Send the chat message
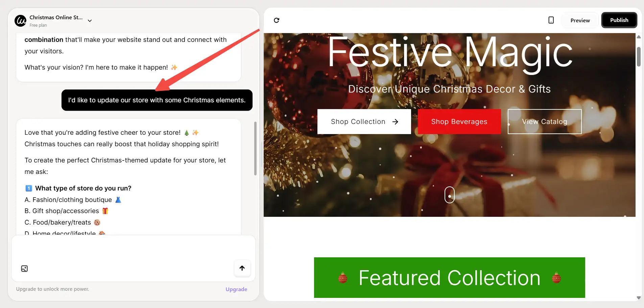Viewport: 644px width, 308px height. click(x=242, y=268)
